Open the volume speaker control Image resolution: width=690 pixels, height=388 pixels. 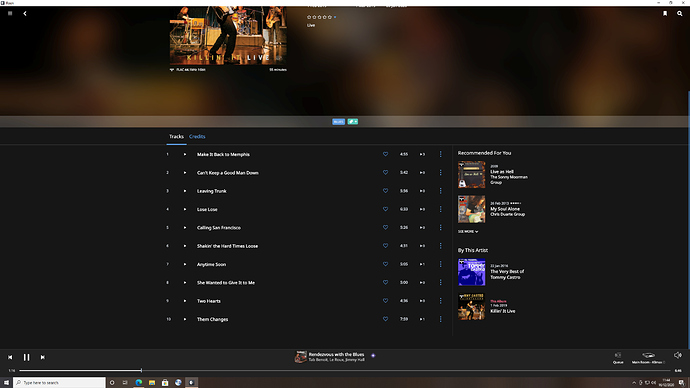pyautogui.click(x=678, y=355)
